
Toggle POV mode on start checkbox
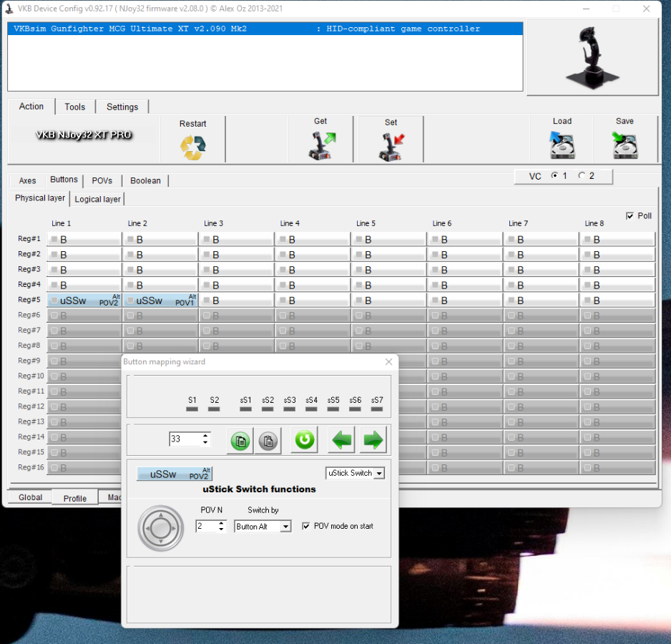tap(305, 526)
